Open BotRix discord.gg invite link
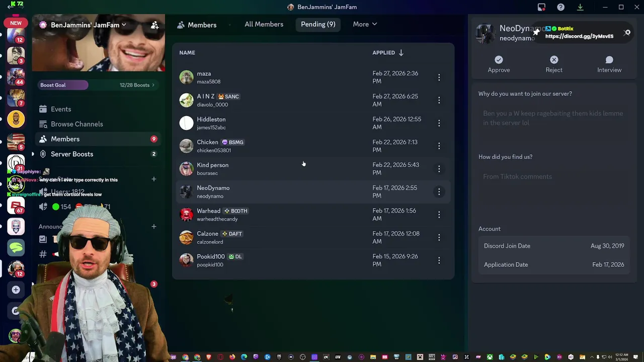This screenshot has height=362, width=644. 579,36
